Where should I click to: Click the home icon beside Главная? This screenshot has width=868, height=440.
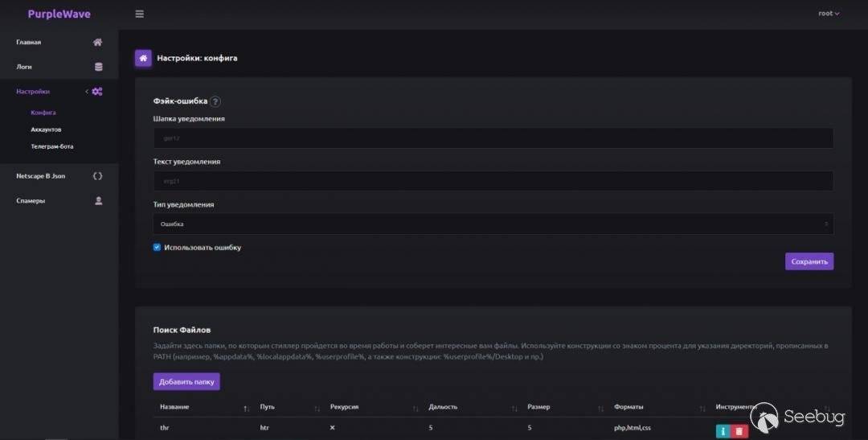coord(98,42)
